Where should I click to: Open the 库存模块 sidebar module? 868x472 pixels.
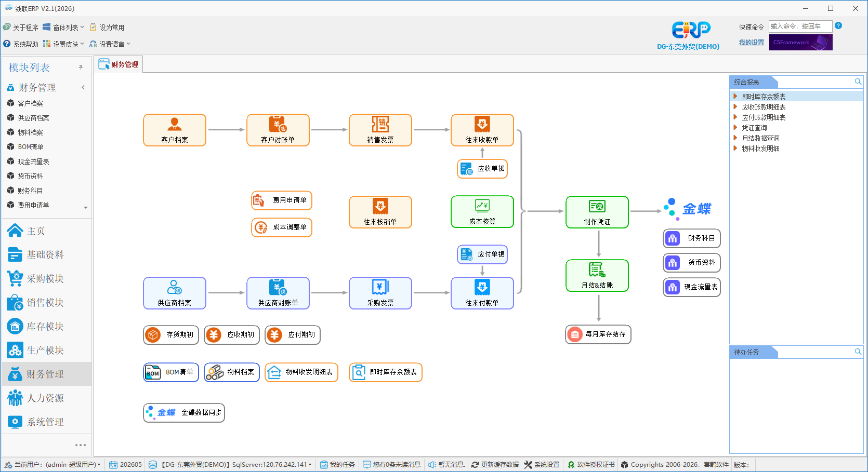tap(46, 327)
